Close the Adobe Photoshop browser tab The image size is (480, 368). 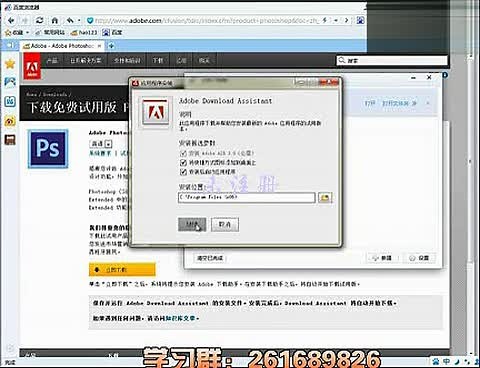click(99, 46)
